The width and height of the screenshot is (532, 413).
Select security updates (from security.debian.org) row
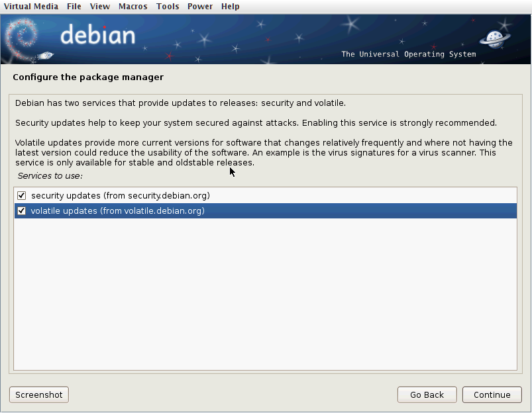pyautogui.click(x=266, y=196)
